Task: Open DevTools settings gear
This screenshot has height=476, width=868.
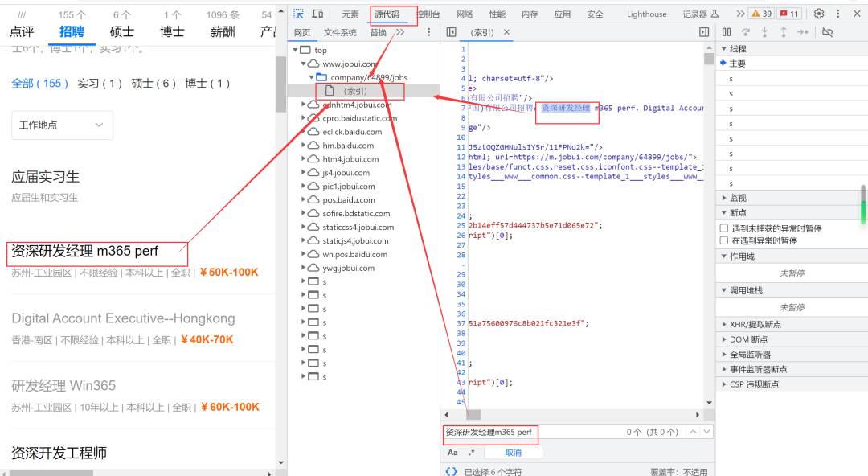Action: point(819,14)
